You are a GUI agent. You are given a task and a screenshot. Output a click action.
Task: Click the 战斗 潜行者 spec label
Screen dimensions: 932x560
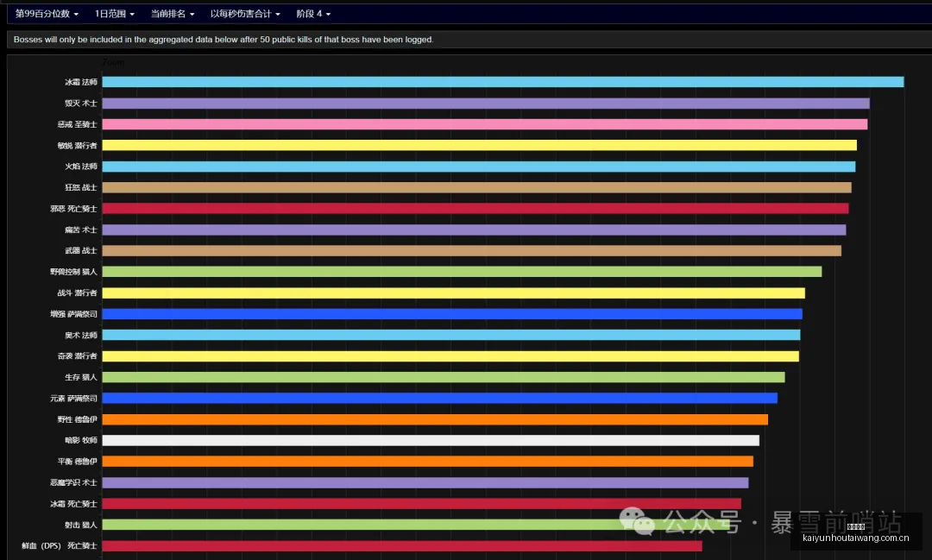[x=78, y=293]
